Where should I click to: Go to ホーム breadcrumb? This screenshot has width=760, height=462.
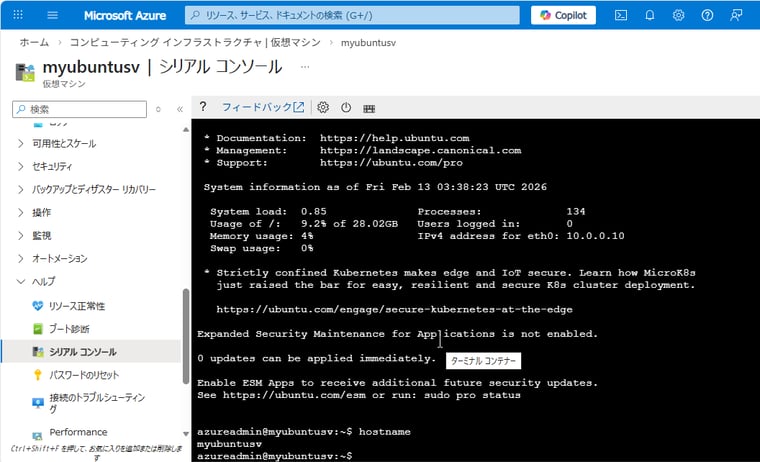(34, 43)
